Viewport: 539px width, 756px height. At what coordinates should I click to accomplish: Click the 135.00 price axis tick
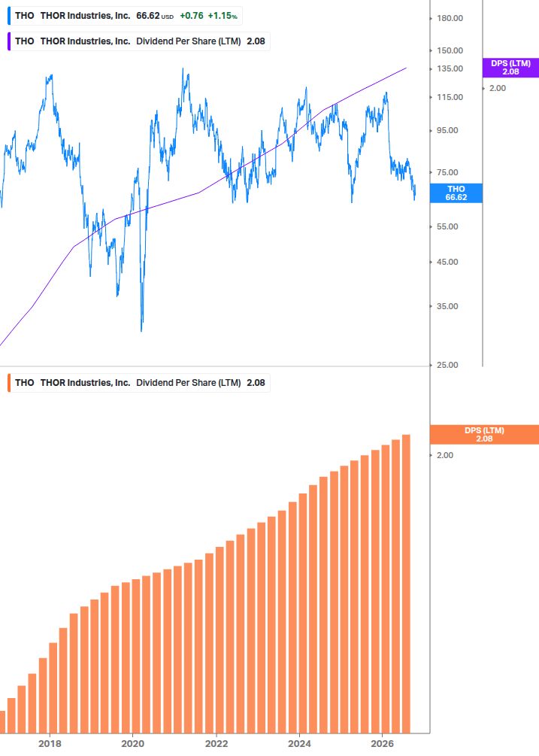[x=450, y=69]
